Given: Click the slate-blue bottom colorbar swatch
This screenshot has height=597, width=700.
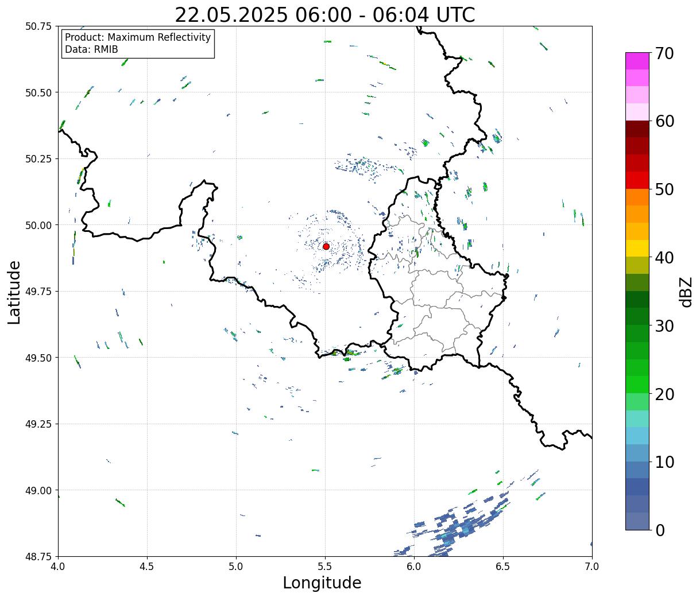Looking at the screenshot, I should 637,521.
